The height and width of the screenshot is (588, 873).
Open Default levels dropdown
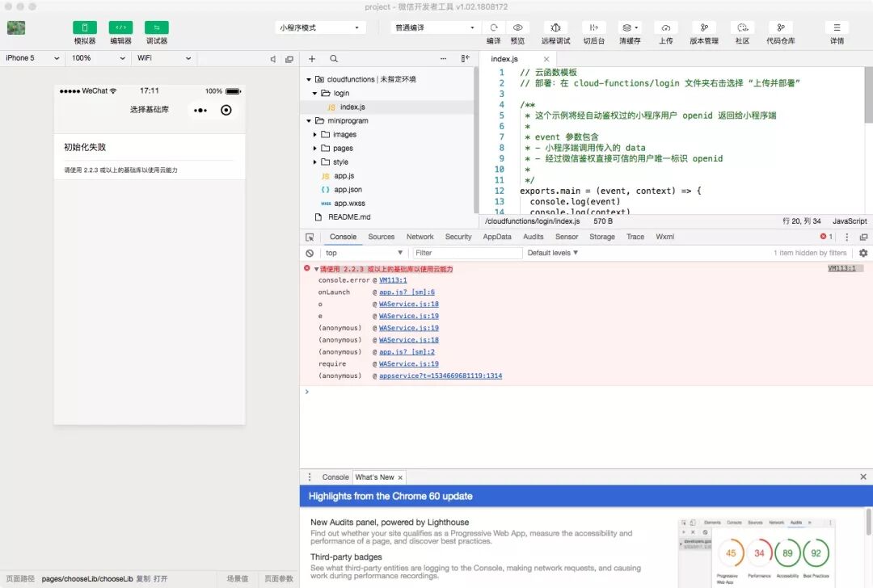pyautogui.click(x=553, y=253)
